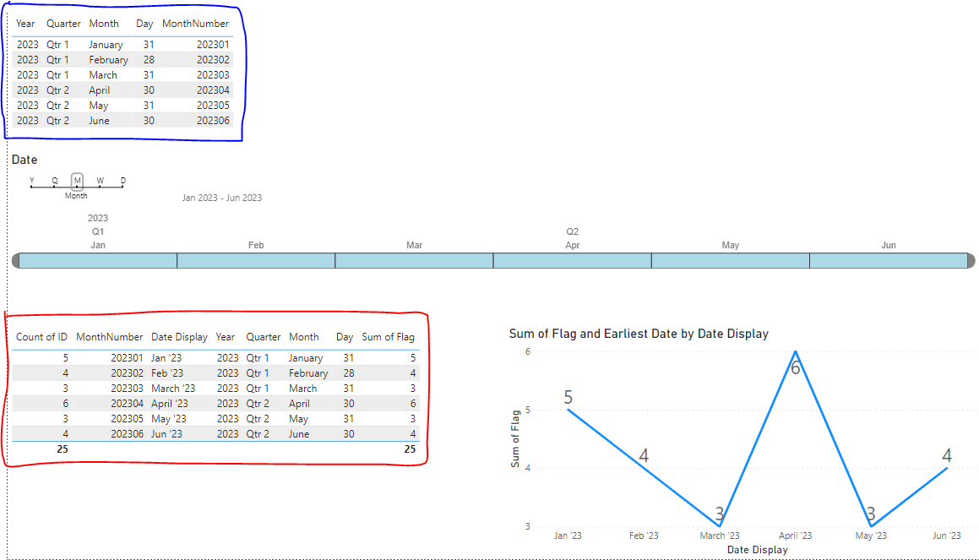Click the left handle of timeline range
The image size is (979, 560).
point(15,260)
